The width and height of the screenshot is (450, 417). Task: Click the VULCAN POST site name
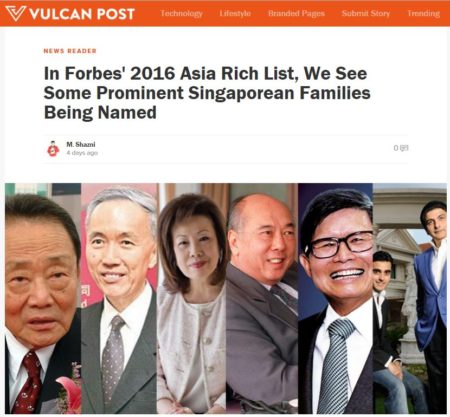click(82, 14)
